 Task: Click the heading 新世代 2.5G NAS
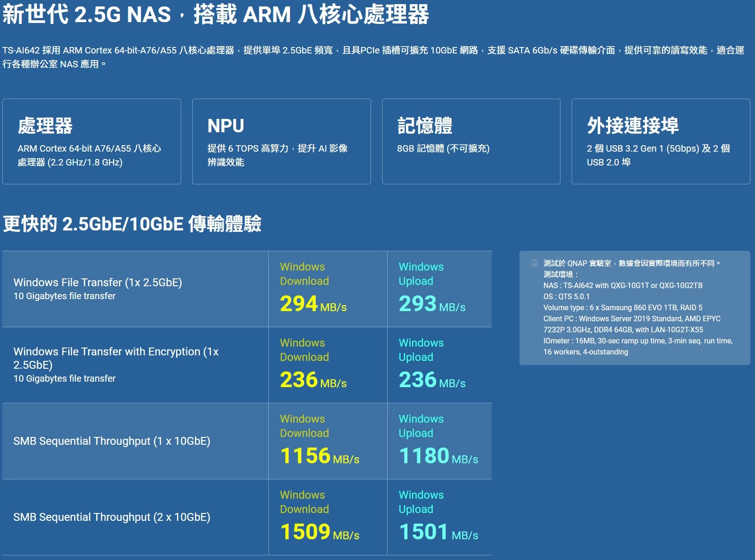click(216, 14)
